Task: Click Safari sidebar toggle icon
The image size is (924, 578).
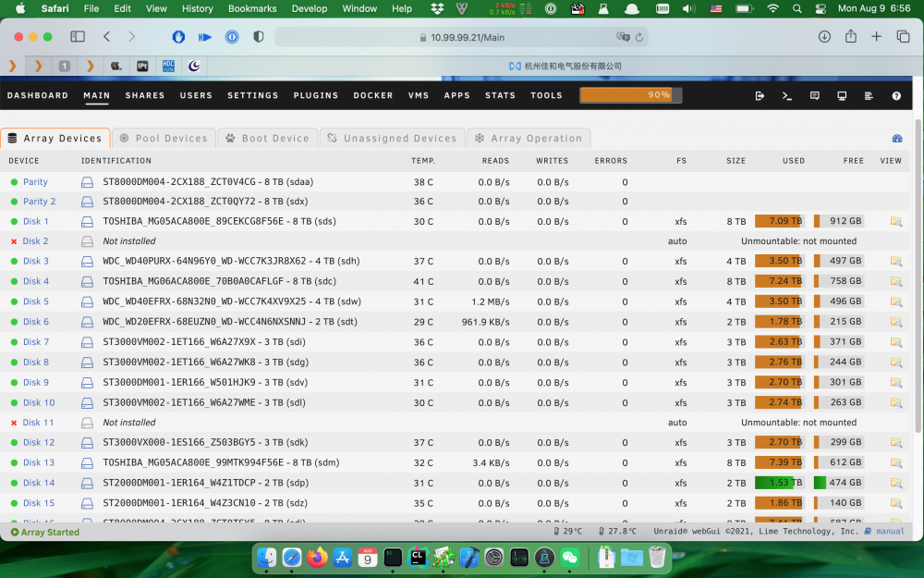Action: tap(78, 37)
